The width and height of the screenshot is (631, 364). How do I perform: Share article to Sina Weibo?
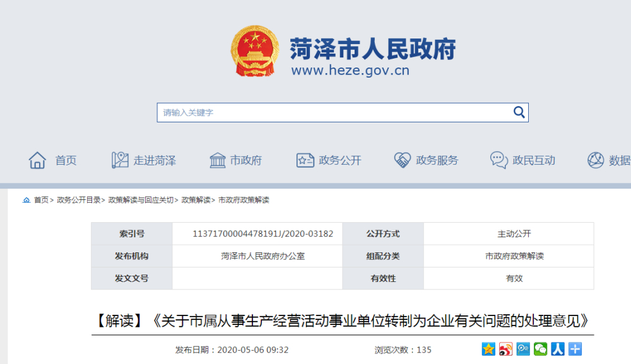(506, 349)
